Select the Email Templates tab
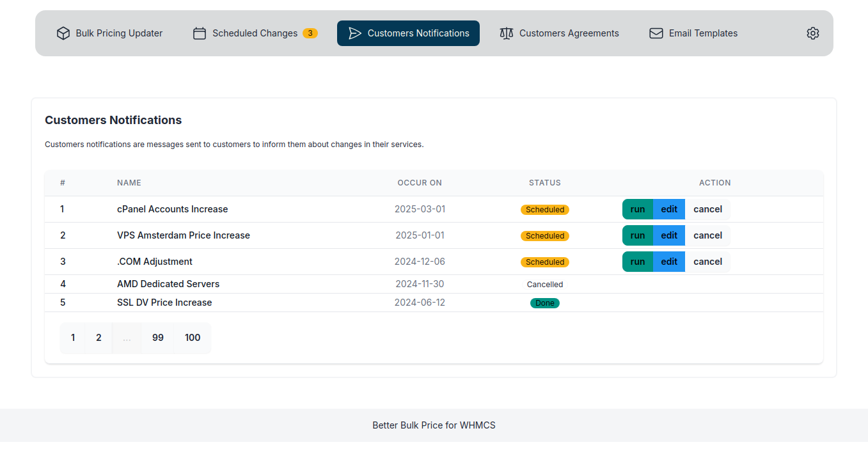This screenshot has width=868, height=465. [x=693, y=33]
